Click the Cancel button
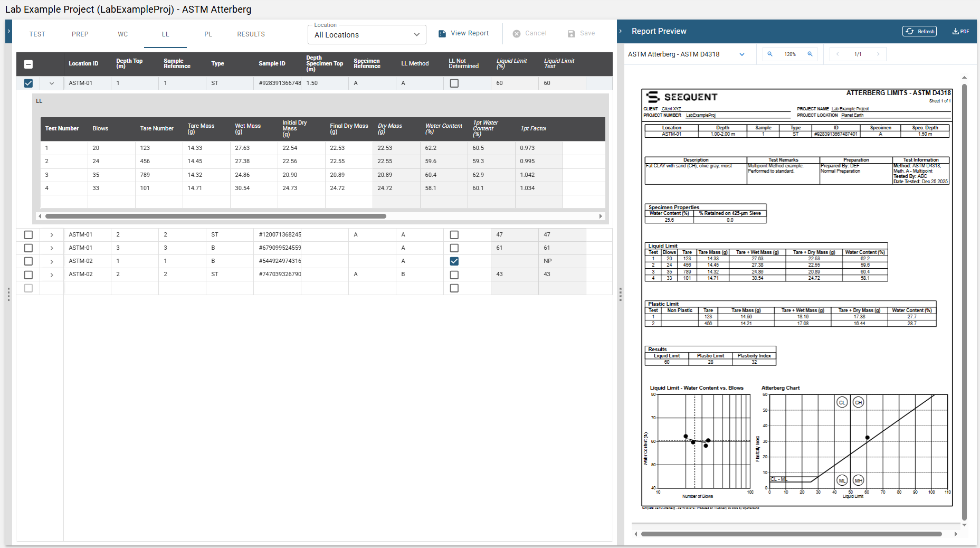980x548 pixels. 530,33
